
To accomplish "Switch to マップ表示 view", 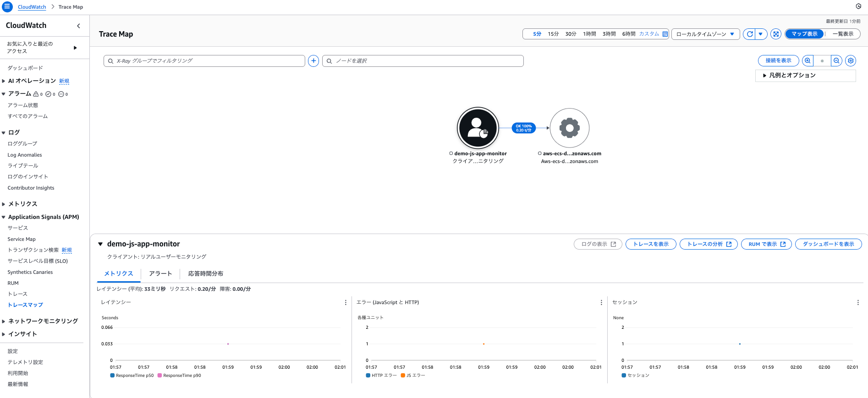I will [804, 34].
